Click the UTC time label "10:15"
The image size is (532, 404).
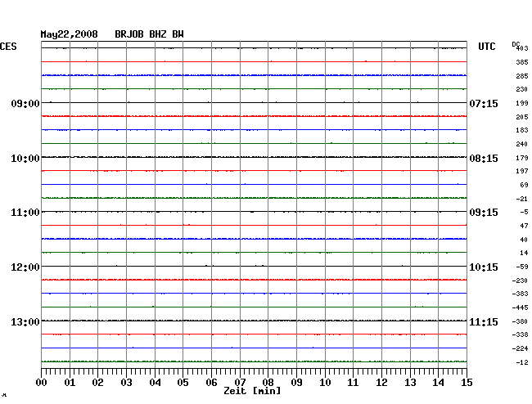[x=484, y=267]
